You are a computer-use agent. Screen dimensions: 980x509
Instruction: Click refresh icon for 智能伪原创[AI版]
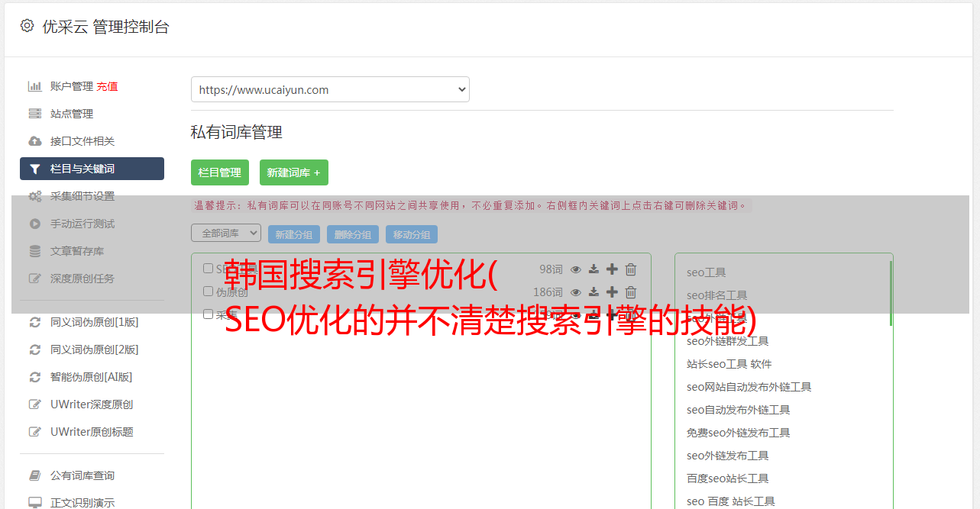35,377
